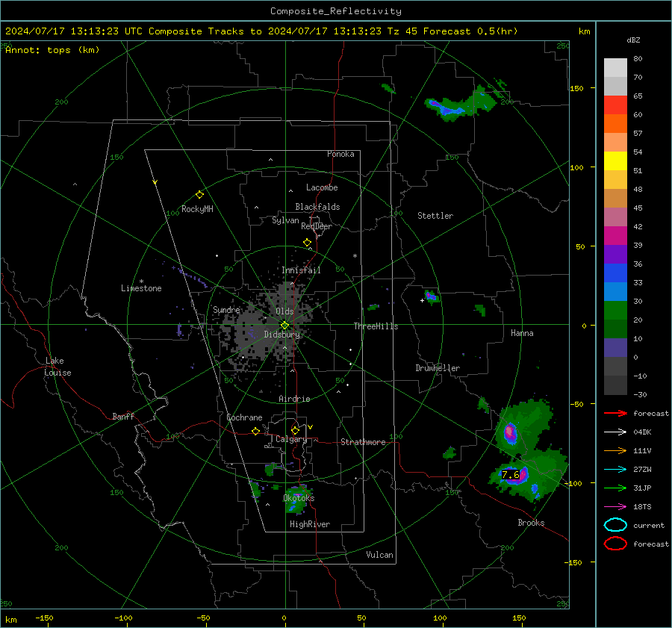Click the 7.6 storm top annotation
The width and height of the screenshot is (672, 628).
[511, 474]
